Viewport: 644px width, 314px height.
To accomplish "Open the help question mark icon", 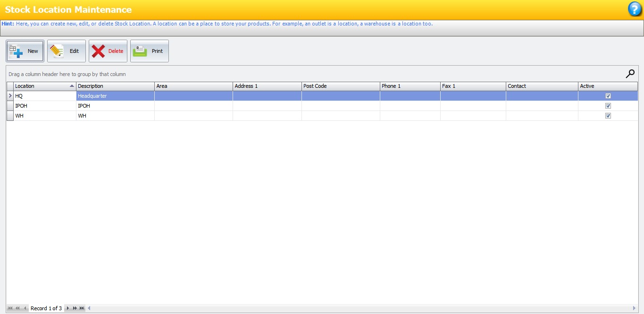I will (x=635, y=9).
